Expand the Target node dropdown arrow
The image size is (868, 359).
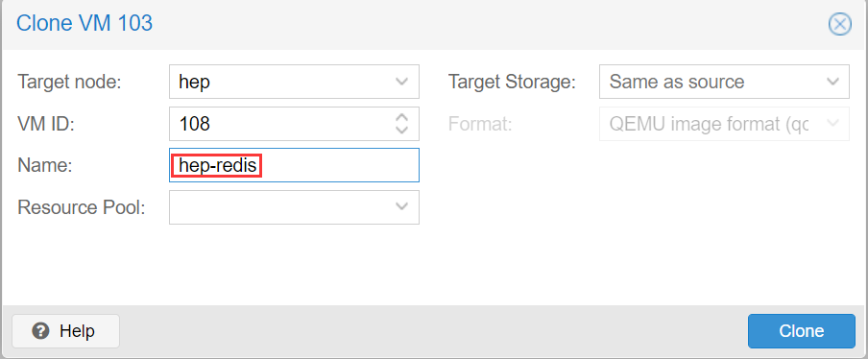[402, 82]
